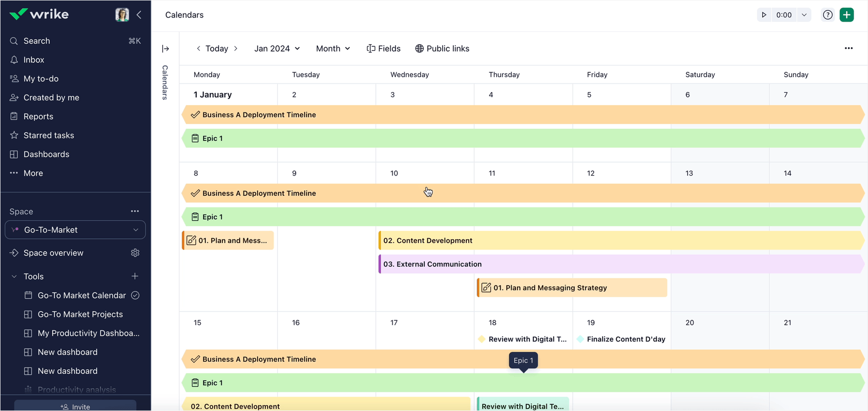Select date 20 on Saturday
The height and width of the screenshot is (411, 868).
coord(690,323)
